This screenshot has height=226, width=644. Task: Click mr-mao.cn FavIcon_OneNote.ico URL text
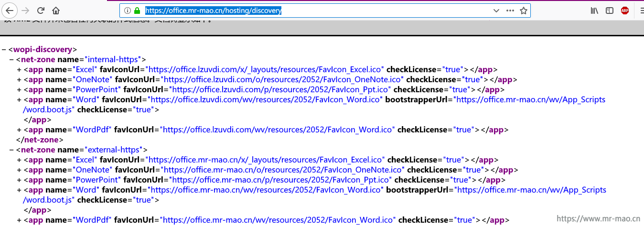[x=283, y=170]
